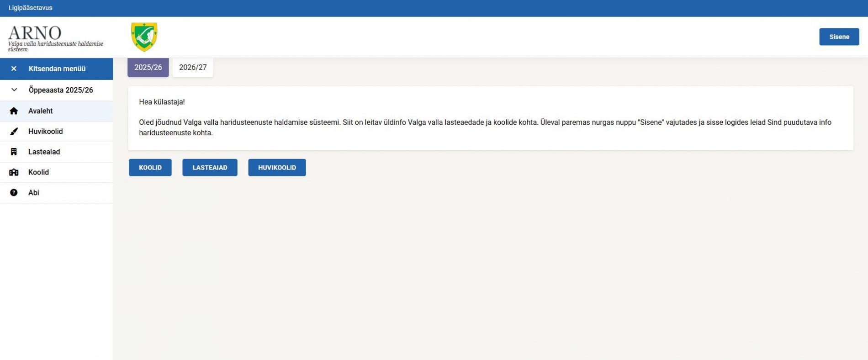The width and height of the screenshot is (868, 360).
Task: Click the building icon for Lasteaiad
Action: pyautogui.click(x=14, y=152)
